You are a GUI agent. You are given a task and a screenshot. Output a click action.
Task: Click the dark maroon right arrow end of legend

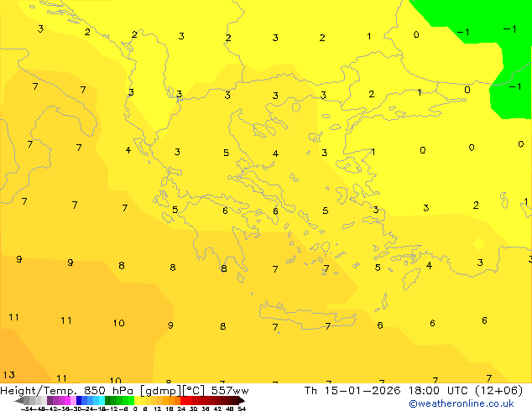[x=242, y=400]
